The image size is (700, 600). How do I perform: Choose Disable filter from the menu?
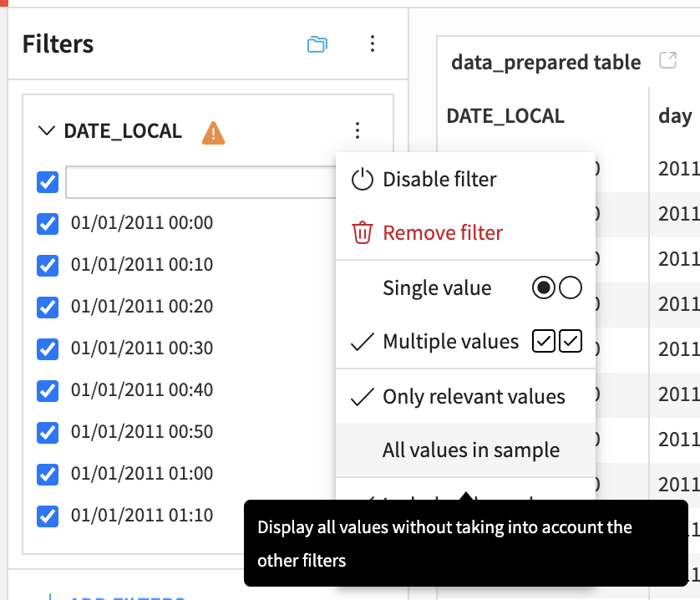[x=465, y=180]
